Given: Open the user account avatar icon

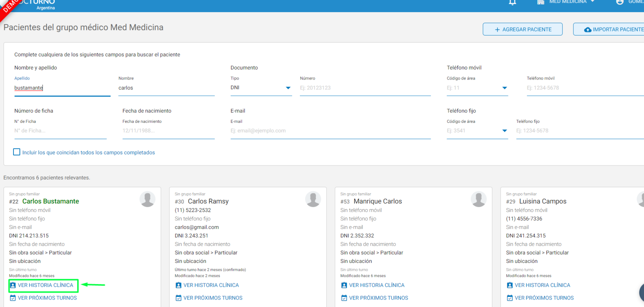Looking at the screenshot, I should tap(620, 2).
